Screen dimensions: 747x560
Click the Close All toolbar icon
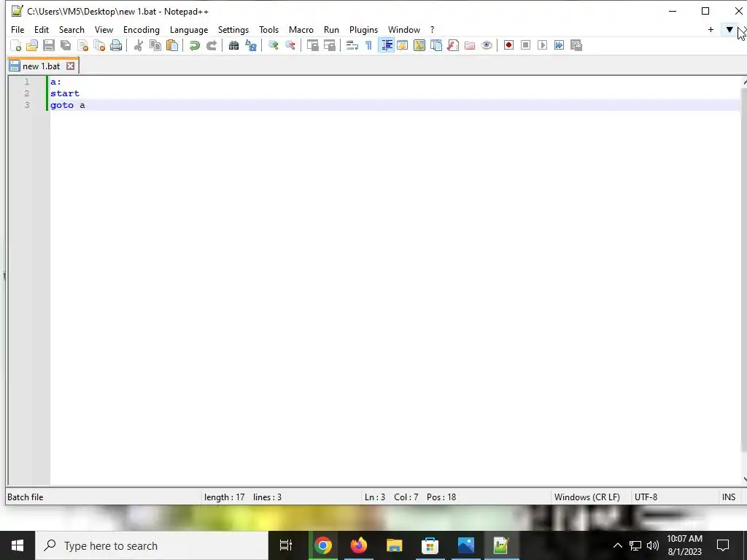pyautogui.click(x=99, y=45)
